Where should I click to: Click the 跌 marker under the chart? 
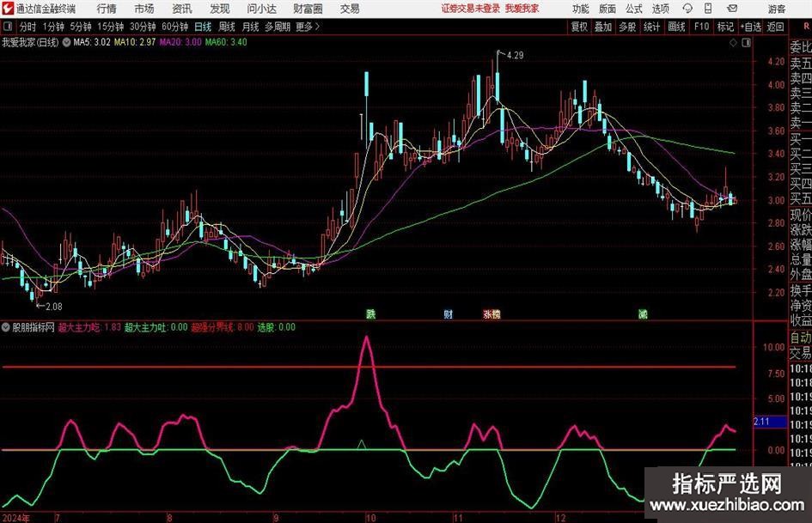point(371,313)
